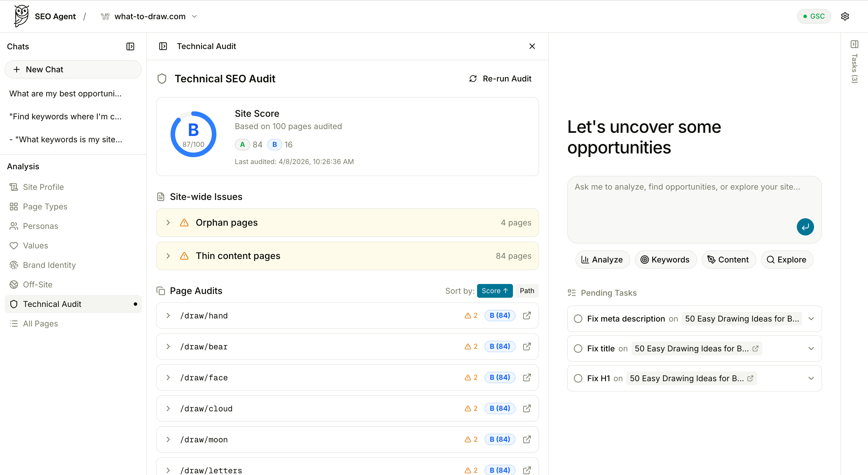Mark Fix meta description task complete
This screenshot has height=475, width=868.
click(x=578, y=319)
